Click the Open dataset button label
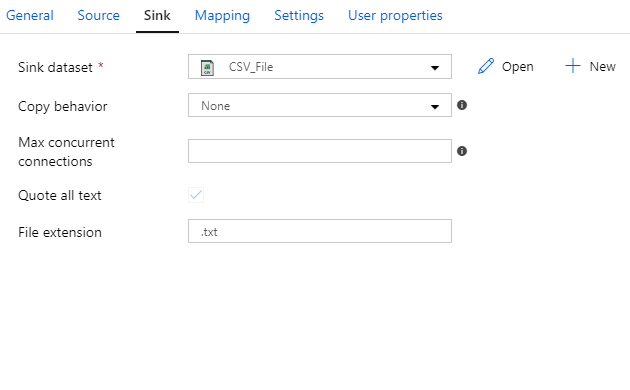Image resolution: width=630 pixels, height=390 pixels. (x=518, y=67)
